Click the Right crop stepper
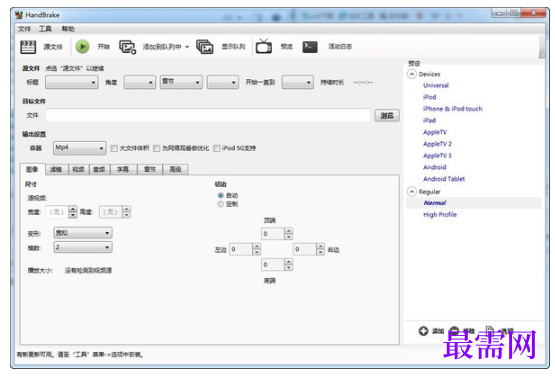 320,249
